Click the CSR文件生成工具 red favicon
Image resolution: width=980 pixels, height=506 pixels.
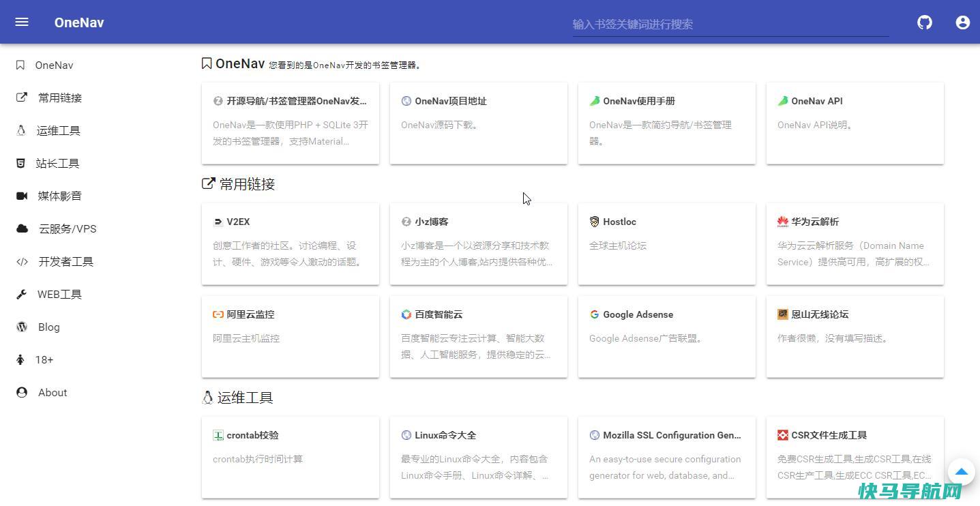tap(783, 435)
